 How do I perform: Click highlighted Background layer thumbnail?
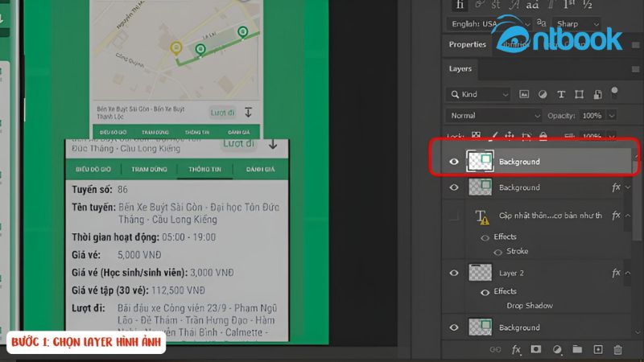click(x=480, y=161)
